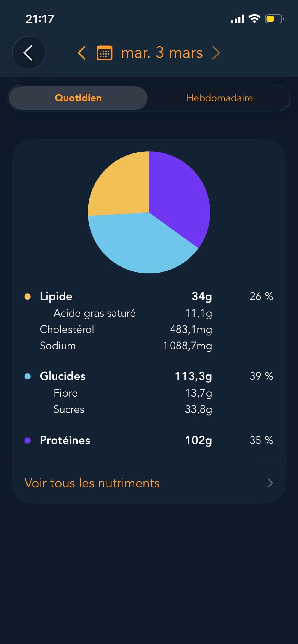Tap the blue Glucides legend dot
This screenshot has width=298, height=644.
[28, 376]
